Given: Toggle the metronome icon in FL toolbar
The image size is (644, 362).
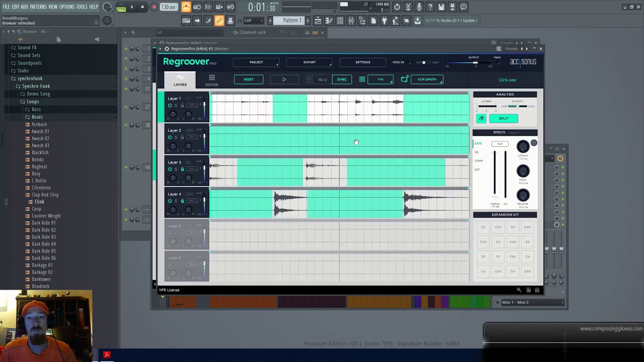Looking at the screenshot, I should tap(186, 7).
